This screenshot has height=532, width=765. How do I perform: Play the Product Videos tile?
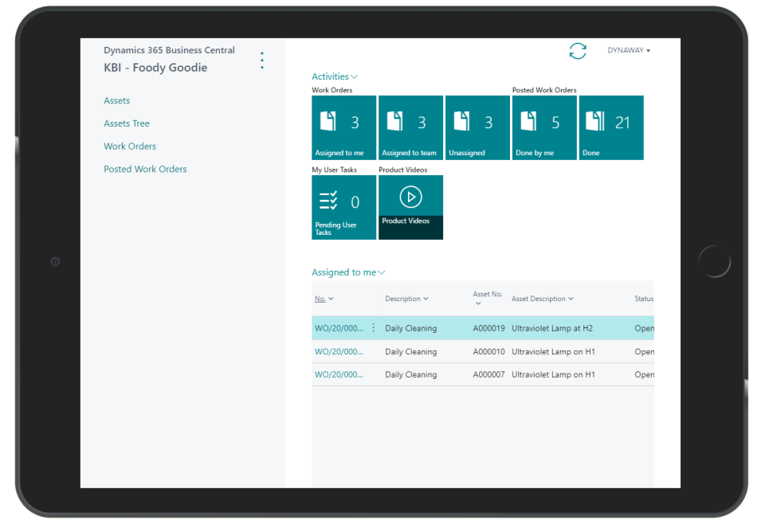tap(410, 197)
